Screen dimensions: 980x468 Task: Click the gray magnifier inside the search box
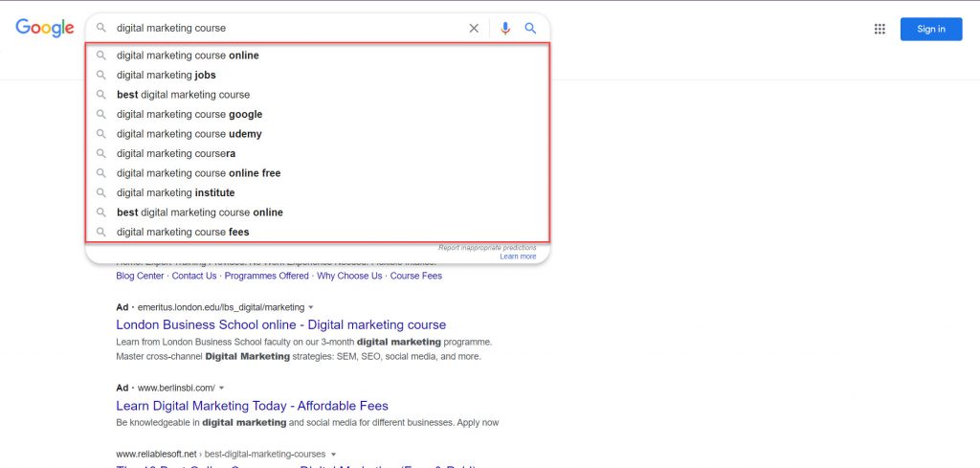pos(101,28)
